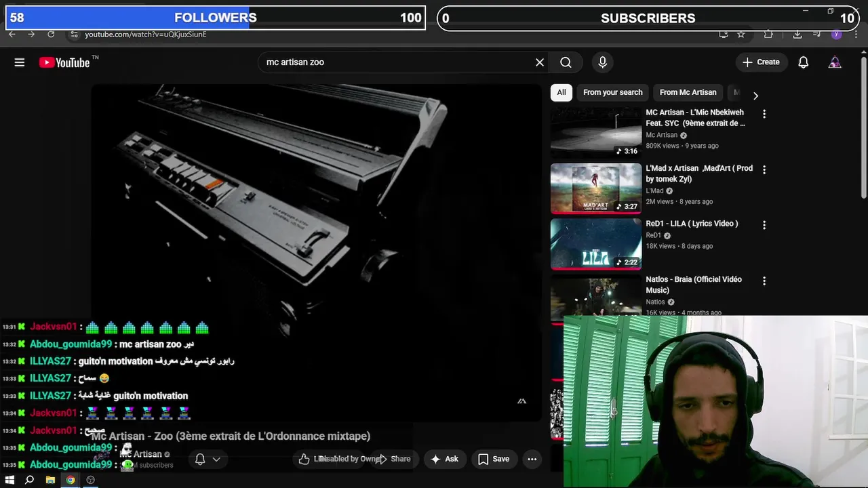This screenshot has height=488, width=868.
Task: Open the 'MC Artisan - L'Mic Nbekiweh' title link
Action: coord(695,118)
